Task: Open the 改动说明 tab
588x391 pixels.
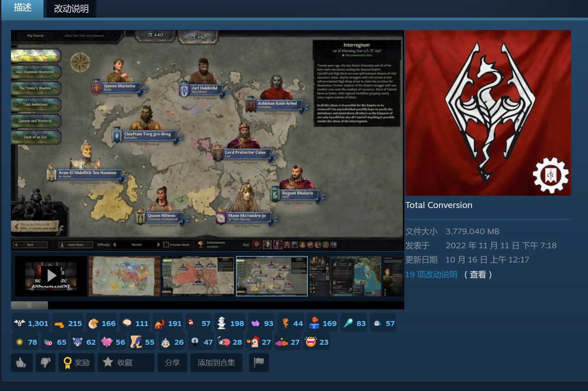Action: click(71, 8)
